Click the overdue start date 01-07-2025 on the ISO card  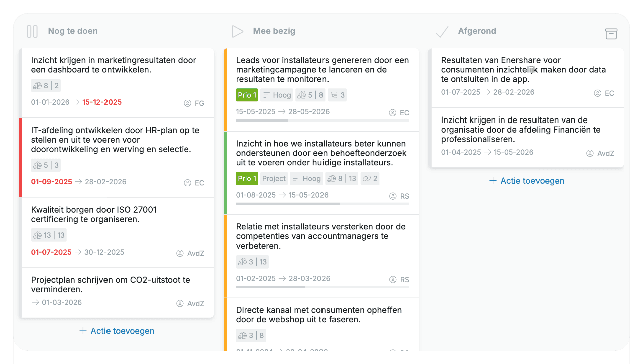click(x=51, y=252)
